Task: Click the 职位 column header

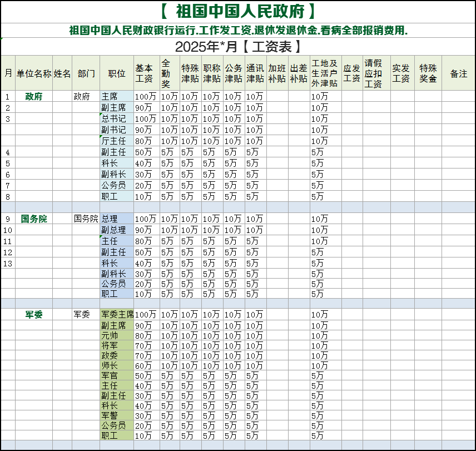Action: [117, 73]
